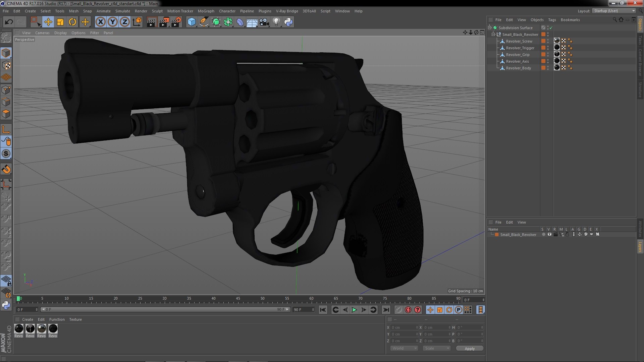The height and width of the screenshot is (362, 644).
Task: Open the World coordinate dropdown
Action: click(404, 349)
